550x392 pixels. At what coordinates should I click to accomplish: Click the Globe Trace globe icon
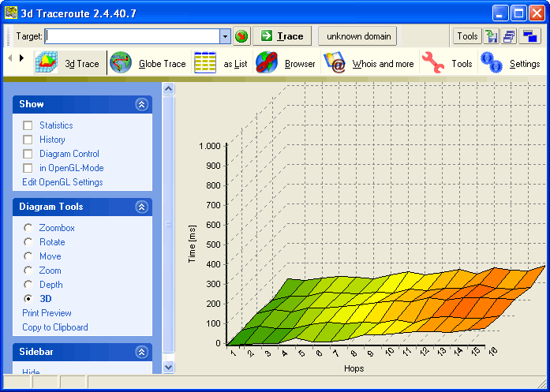click(121, 62)
